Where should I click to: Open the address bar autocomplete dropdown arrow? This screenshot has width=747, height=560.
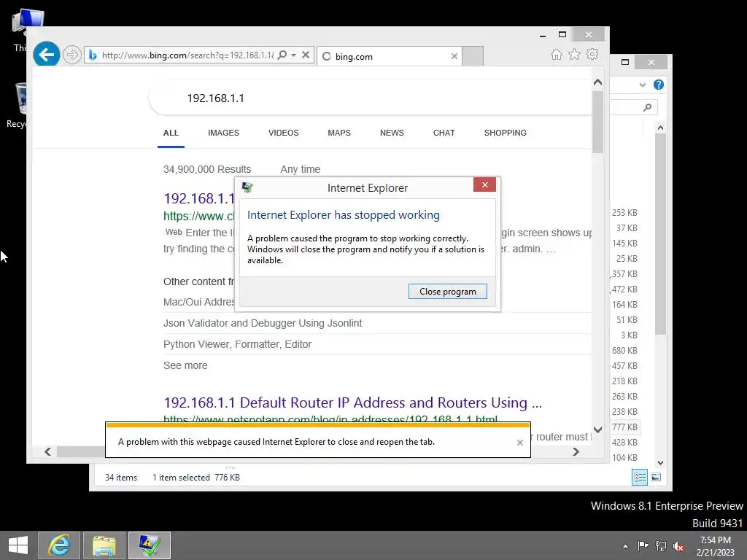click(x=293, y=55)
